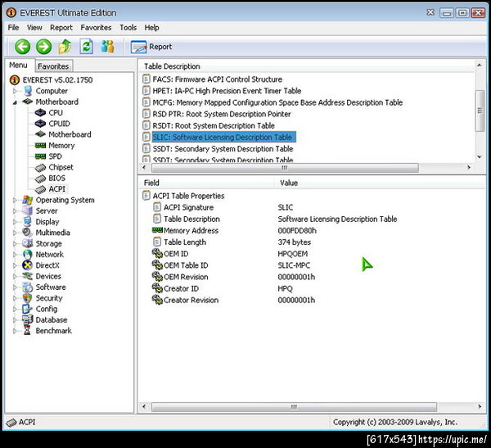Screen dimensions: 491x448
Task: Refresh the page using the toolbar icon
Action: [x=86, y=47]
